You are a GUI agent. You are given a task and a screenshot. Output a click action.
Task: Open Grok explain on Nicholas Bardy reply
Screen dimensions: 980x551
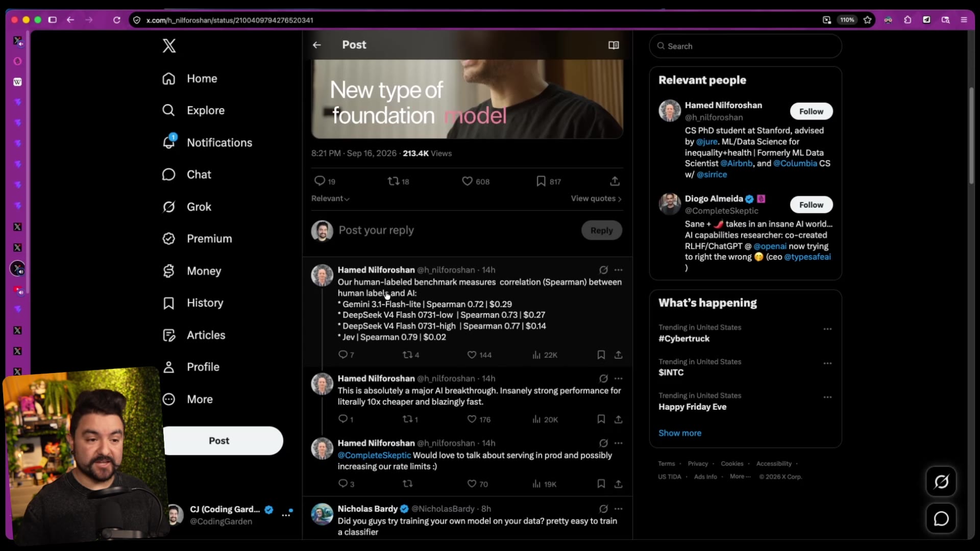[603, 509]
